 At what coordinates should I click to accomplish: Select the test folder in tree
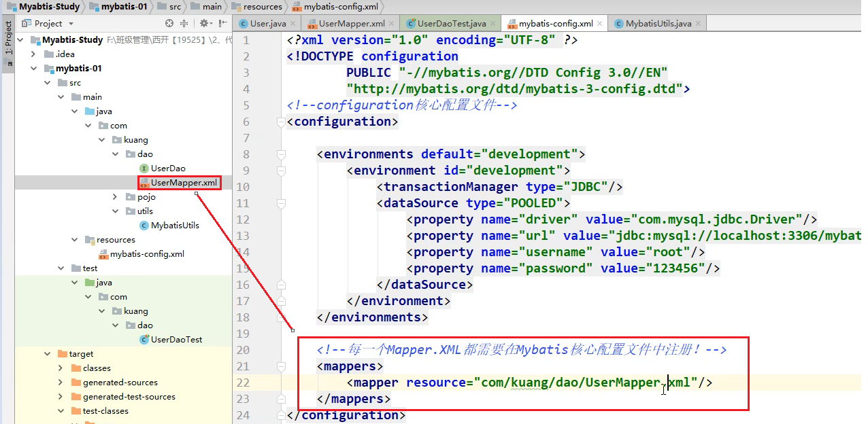click(90, 268)
